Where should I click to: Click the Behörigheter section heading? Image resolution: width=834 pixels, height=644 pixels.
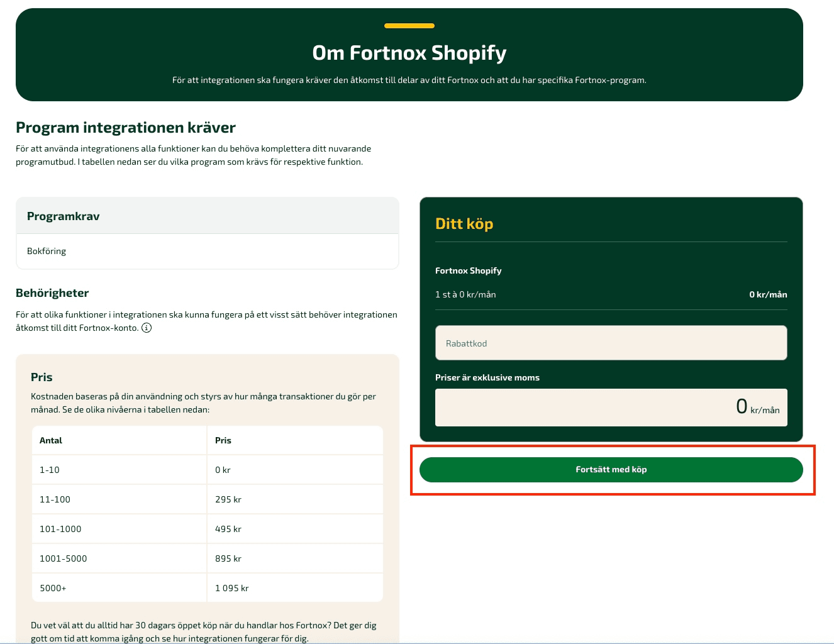(x=52, y=293)
